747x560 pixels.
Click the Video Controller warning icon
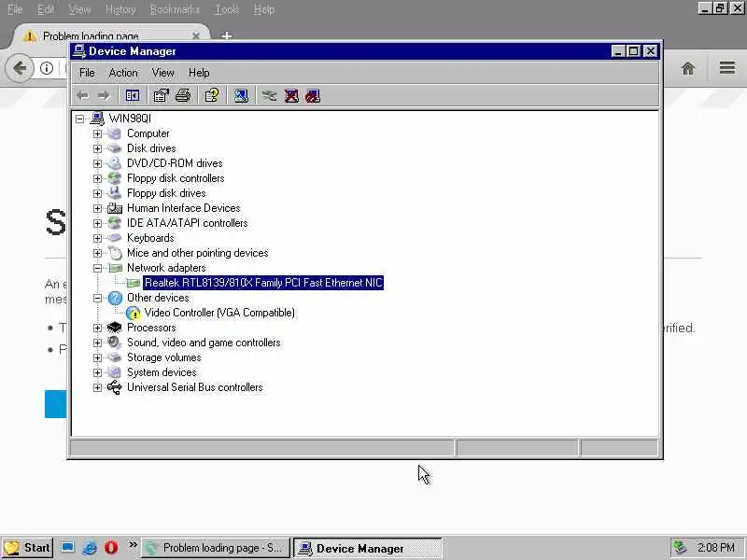pos(134,313)
